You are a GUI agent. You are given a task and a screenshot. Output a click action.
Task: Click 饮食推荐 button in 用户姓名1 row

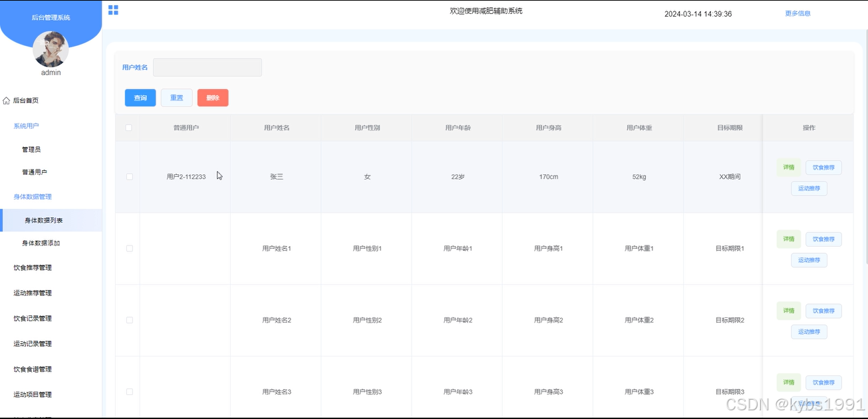coord(823,239)
